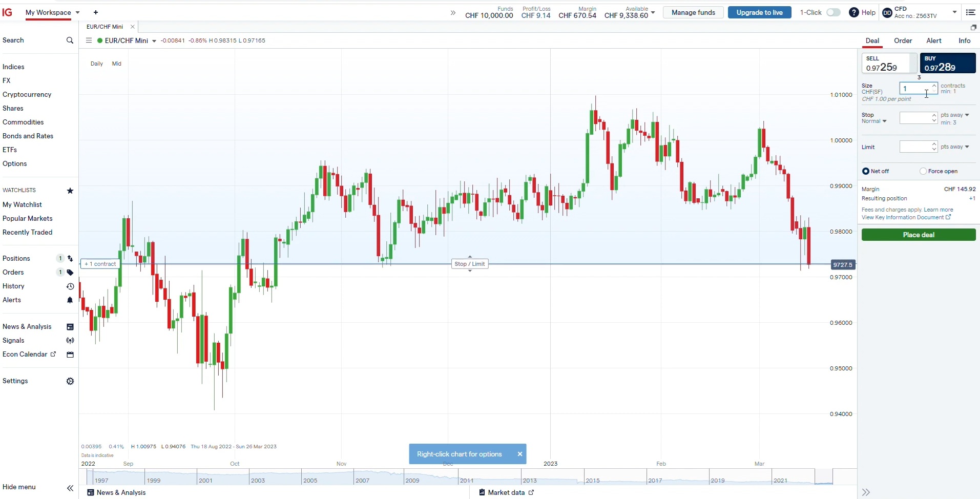Click the timeline navigator range handle

[824, 476]
